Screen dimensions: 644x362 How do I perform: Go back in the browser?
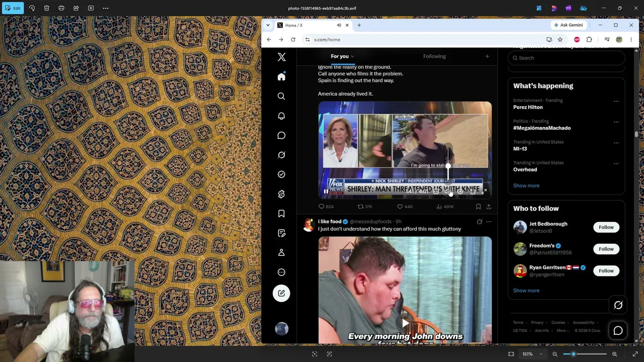[269, 40]
